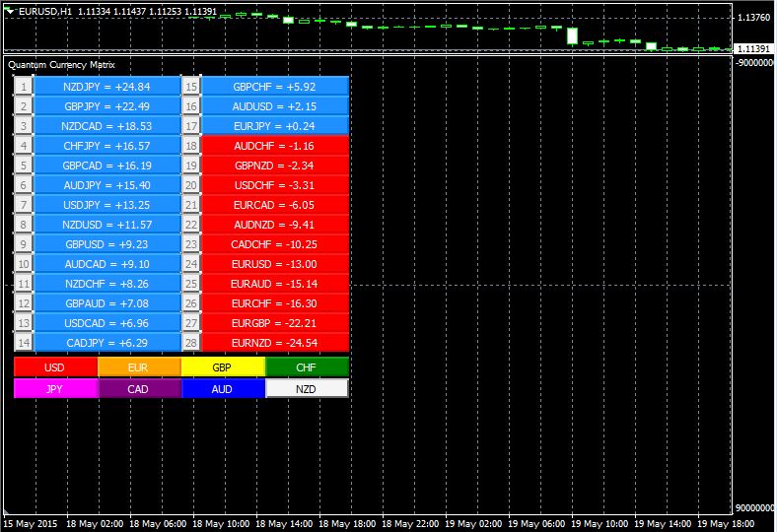Toggle the EUR currency filter
Screen dimensions: 777x532
(139, 367)
